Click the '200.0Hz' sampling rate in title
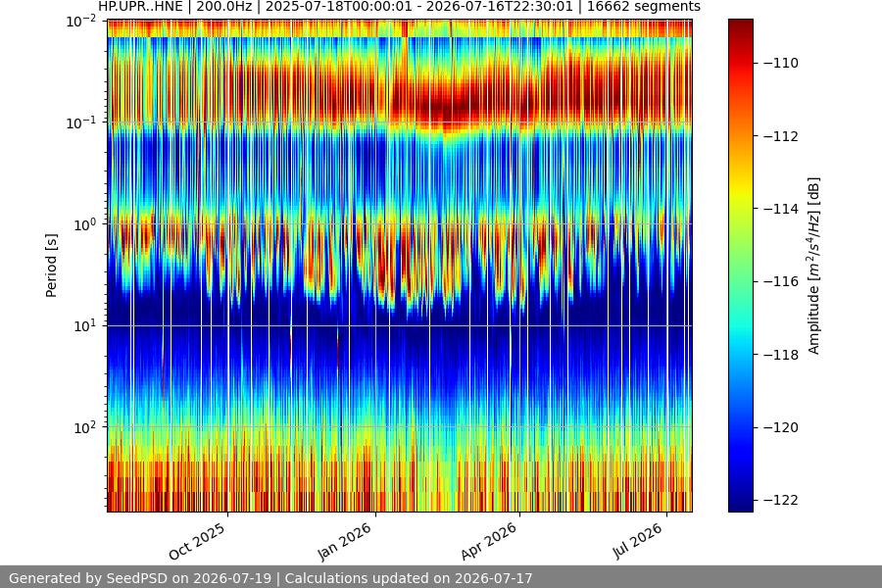The width and height of the screenshot is (882, 588). (x=223, y=7)
